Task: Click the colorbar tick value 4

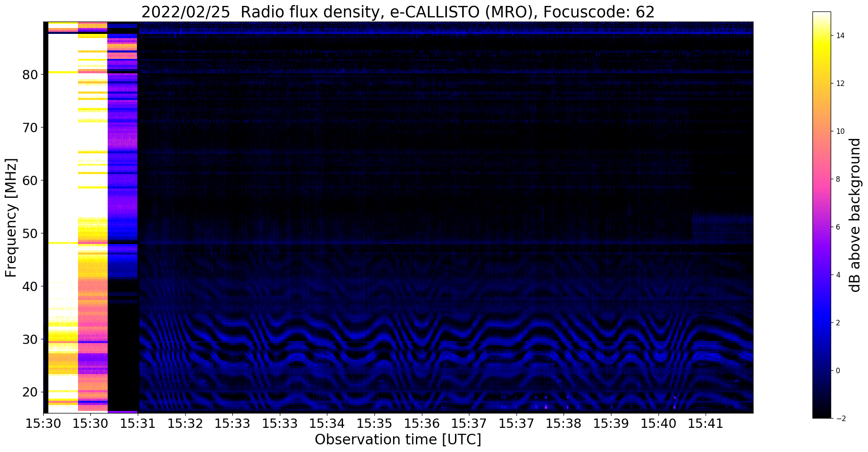Action: click(837, 275)
